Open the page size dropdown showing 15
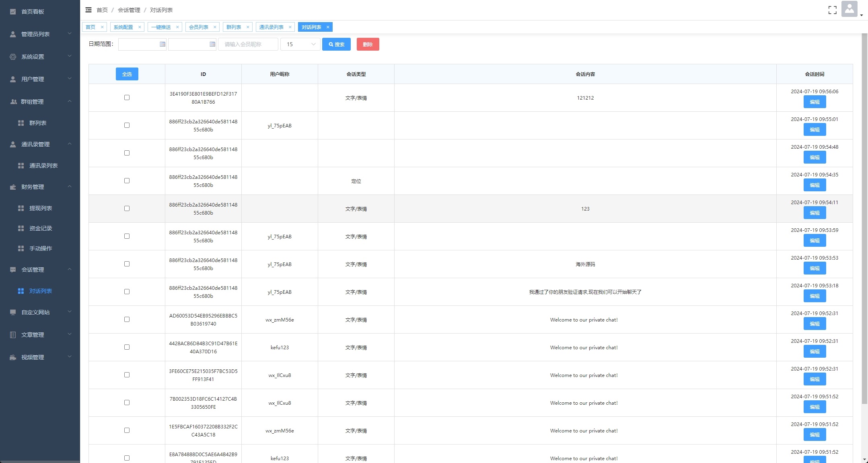The height and width of the screenshot is (463, 868). 300,44
